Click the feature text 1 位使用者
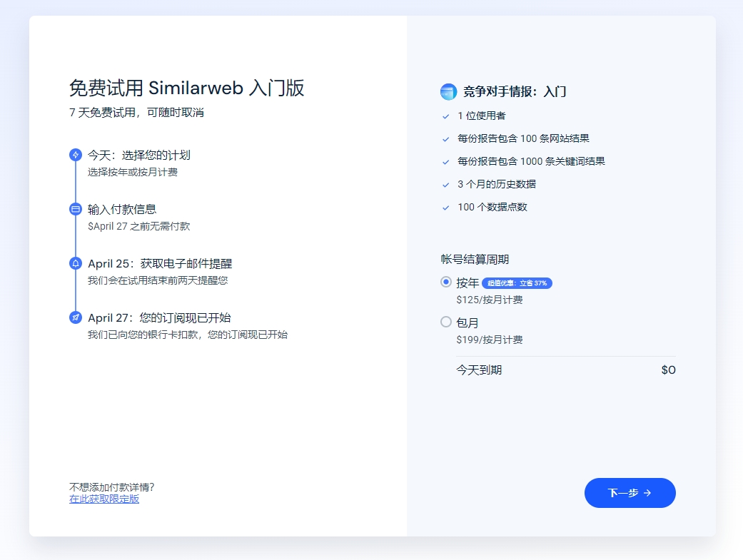This screenshot has width=743, height=560. [x=482, y=116]
